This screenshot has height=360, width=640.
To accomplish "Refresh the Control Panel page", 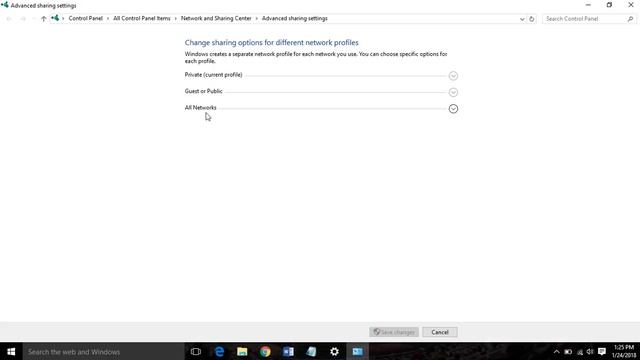I will point(531,19).
